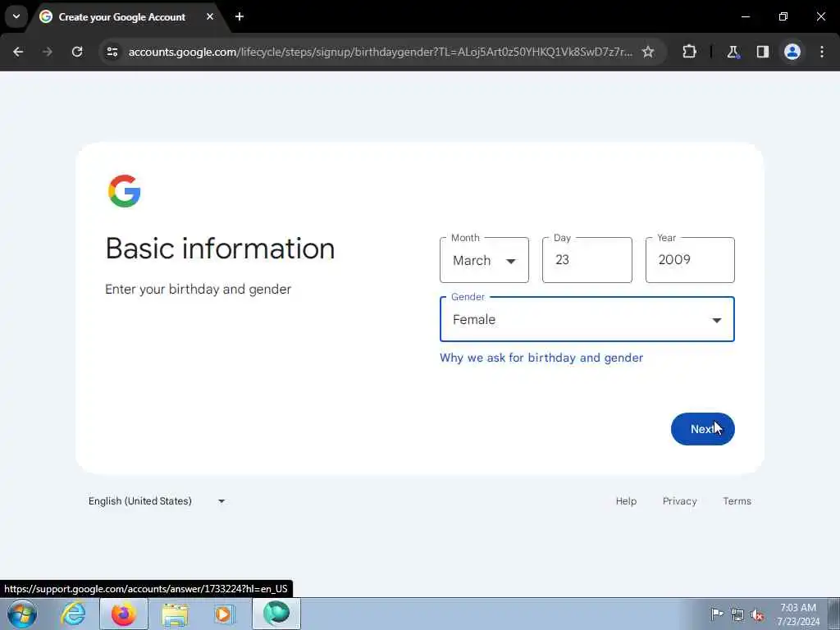
Task: Click the Year field containing 2009
Action: 690,260
